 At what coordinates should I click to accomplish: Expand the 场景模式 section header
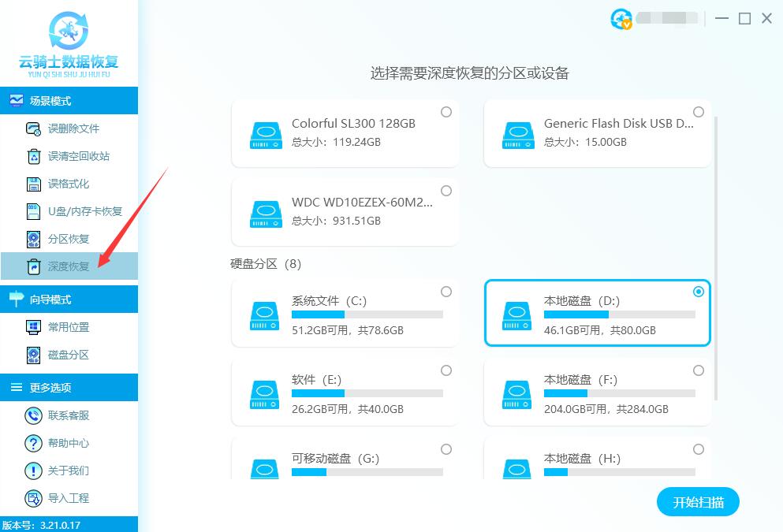pos(69,100)
